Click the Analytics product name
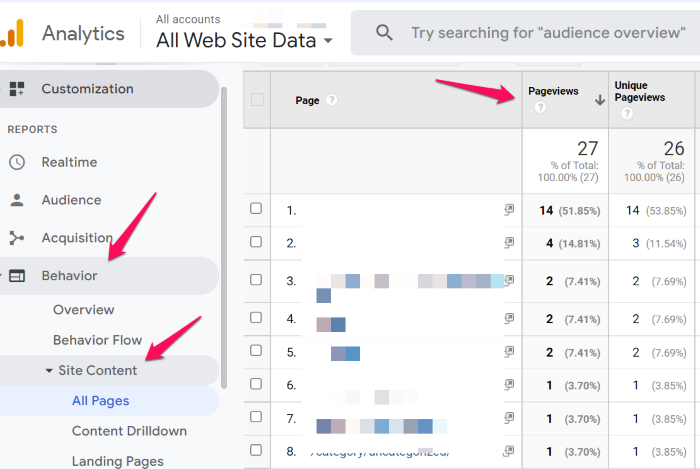Screen dimensions: 700x469 click(83, 33)
